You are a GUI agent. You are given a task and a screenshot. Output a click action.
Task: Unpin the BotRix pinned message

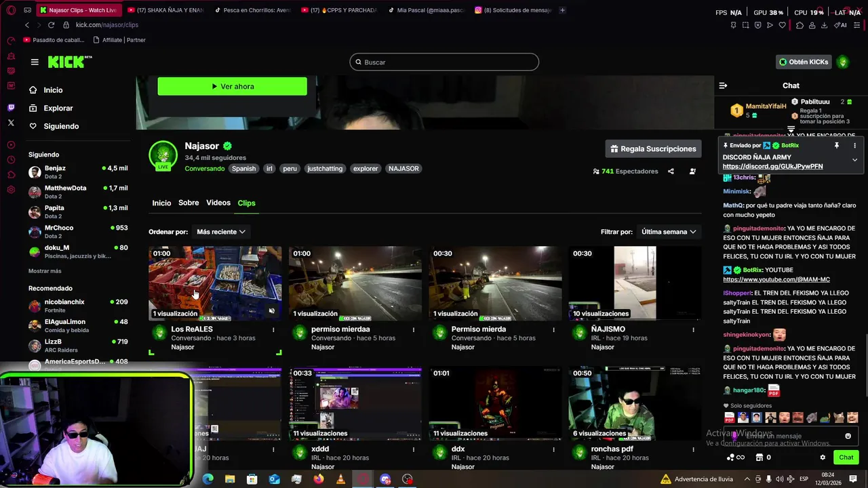837,146
